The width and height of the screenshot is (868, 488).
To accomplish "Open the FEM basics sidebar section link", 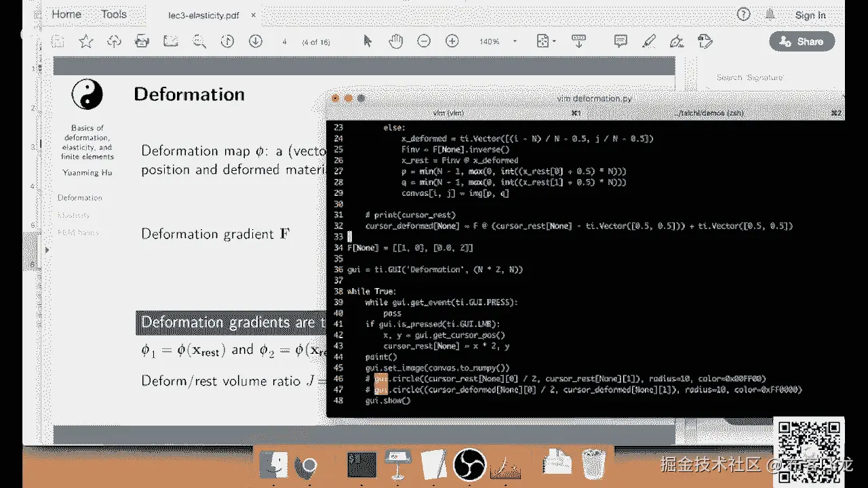I will coord(78,232).
